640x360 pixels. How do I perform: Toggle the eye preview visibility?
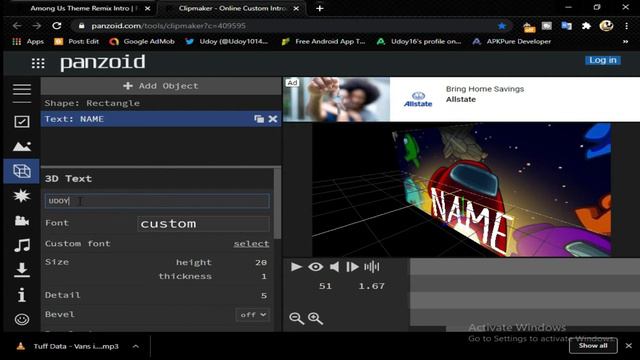pyautogui.click(x=315, y=267)
